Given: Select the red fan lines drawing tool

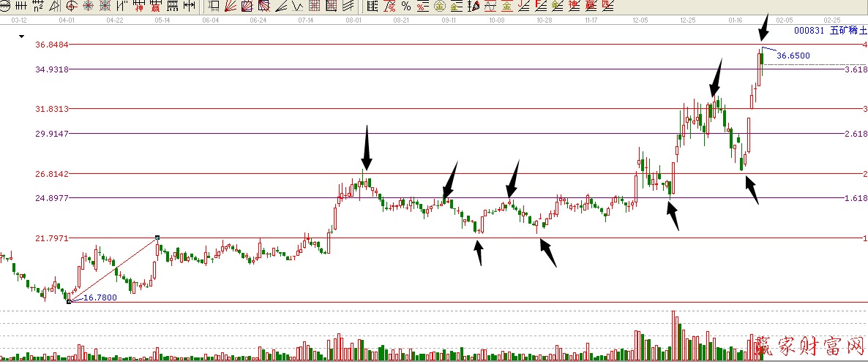Looking at the screenshot, I should (x=230, y=7).
